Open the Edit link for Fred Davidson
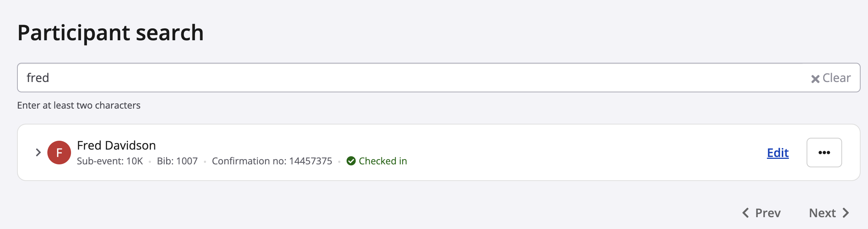868x229 pixels. (778, 153)
